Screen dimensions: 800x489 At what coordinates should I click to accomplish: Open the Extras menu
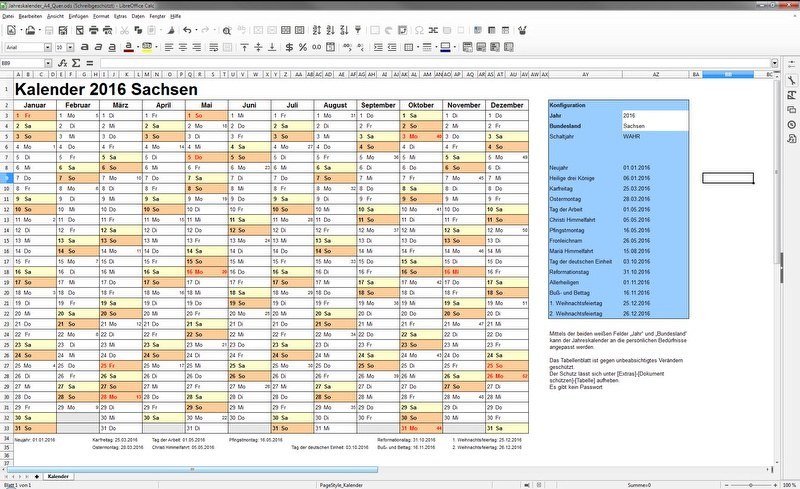coord(121,18)
